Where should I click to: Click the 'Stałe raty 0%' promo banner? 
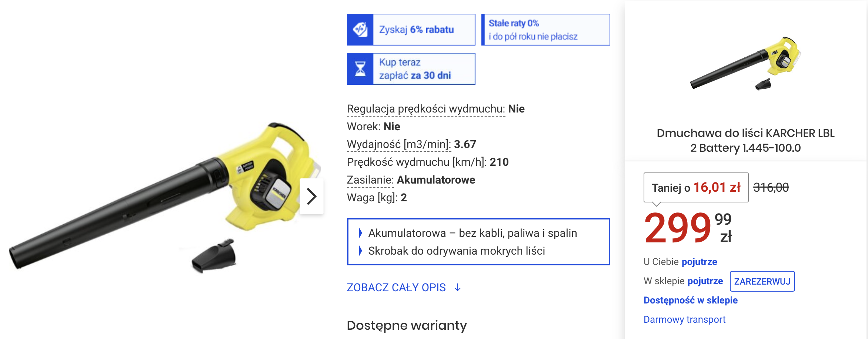[x=545, y=30]
